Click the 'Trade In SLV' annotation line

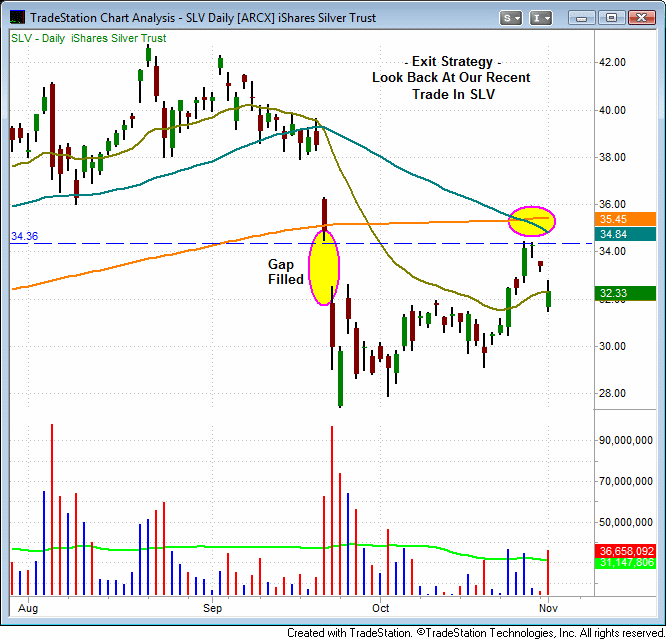pos(454,94)
